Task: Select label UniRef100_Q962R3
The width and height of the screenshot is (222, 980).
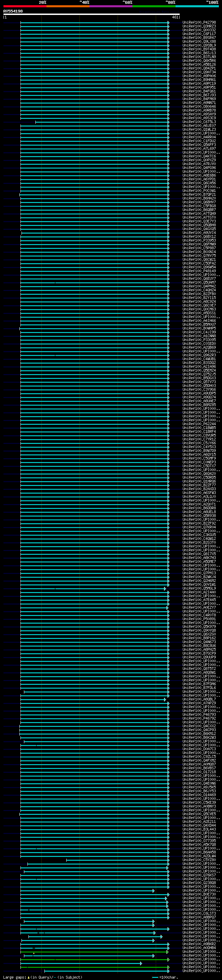Action: [x=199, y=355]
